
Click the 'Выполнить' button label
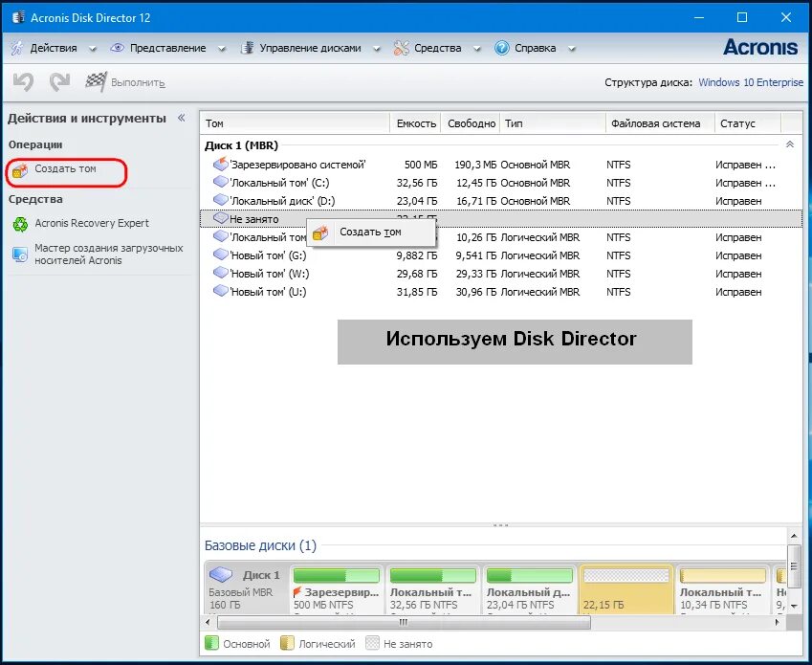coord(138,83)
